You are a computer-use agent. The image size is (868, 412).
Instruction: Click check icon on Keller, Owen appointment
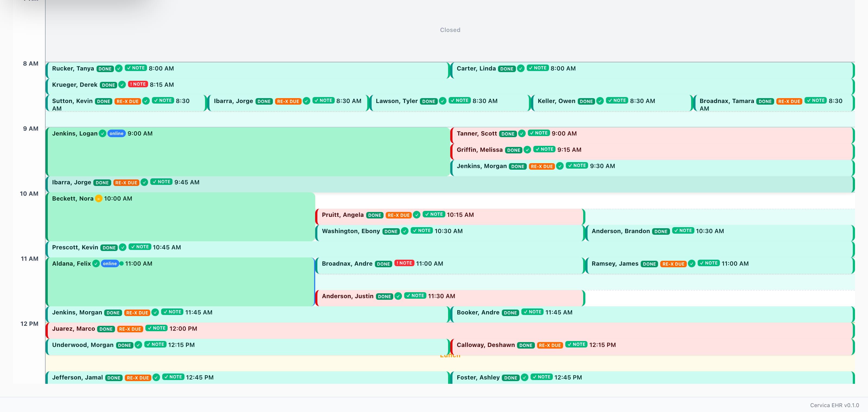pyautogui.click(x=600, y=101)
